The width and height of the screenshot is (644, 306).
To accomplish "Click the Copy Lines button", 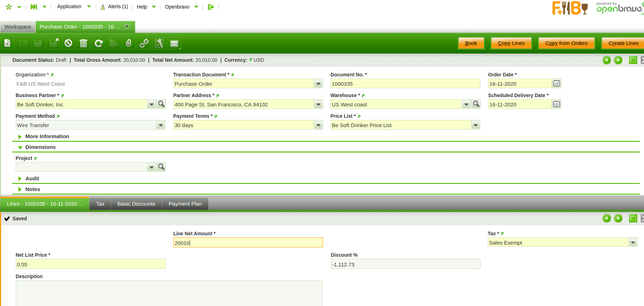I will pos(511,43).
